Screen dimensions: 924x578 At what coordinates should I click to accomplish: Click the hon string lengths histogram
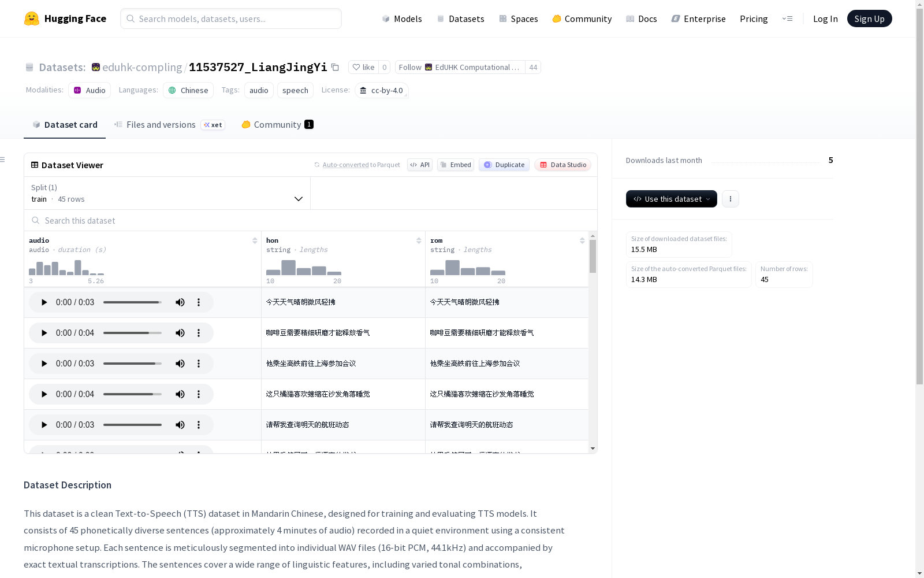[304, 268]
